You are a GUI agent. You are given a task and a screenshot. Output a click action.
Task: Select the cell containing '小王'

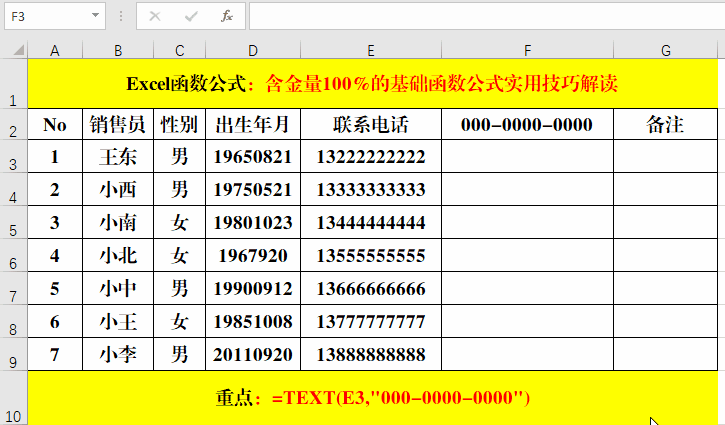[x=118, y=321]
